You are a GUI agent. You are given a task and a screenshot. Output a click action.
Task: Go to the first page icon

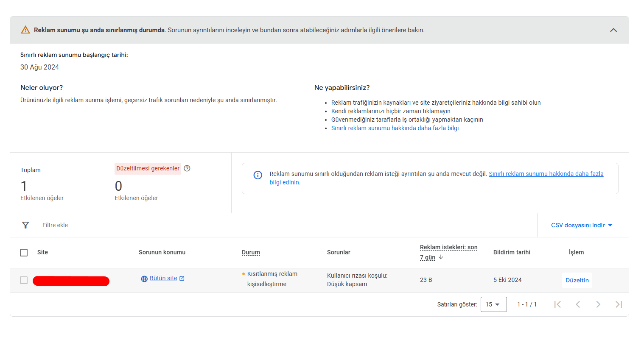[557, 304]
